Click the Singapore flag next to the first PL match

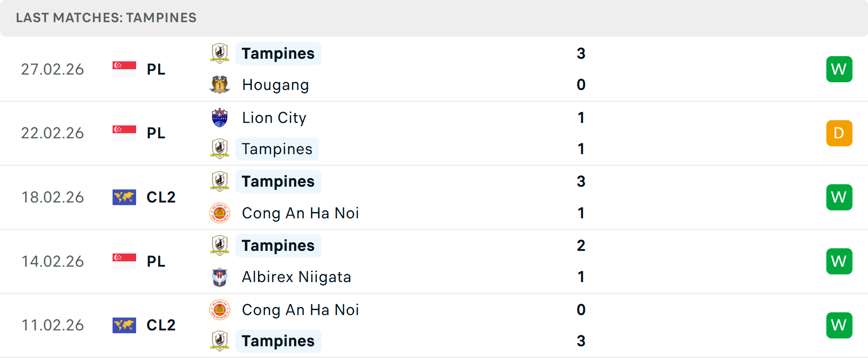[x=124, y=69]
